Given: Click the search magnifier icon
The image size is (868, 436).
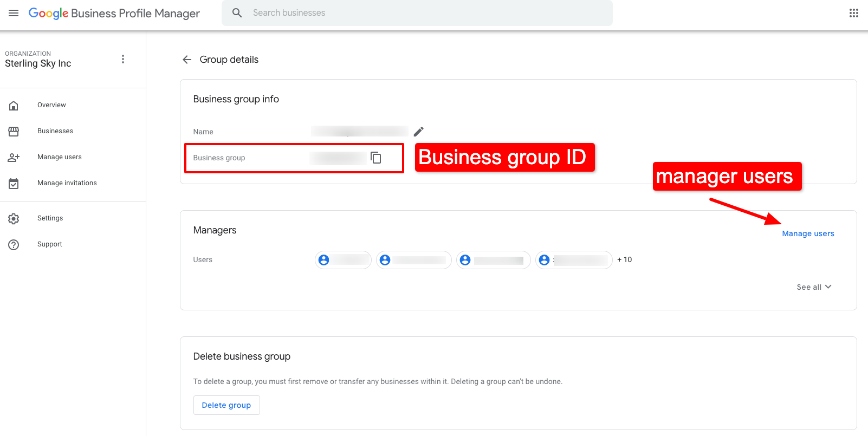Looking at the screenshot, I should coord(237,13).
